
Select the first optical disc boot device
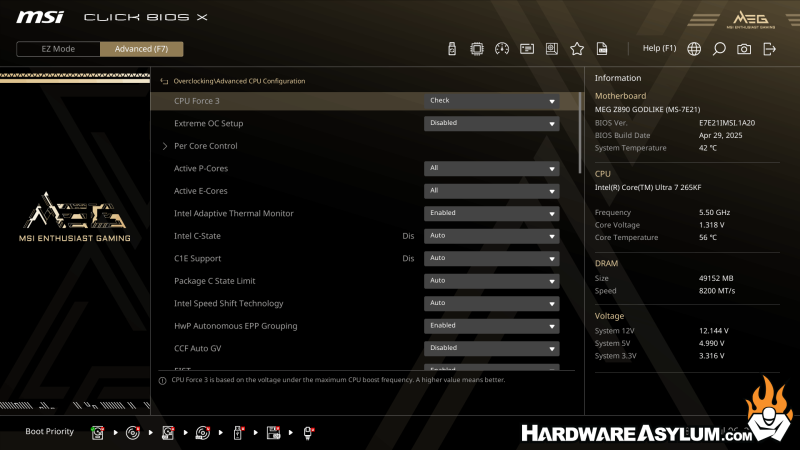click(x=133, y=433)
